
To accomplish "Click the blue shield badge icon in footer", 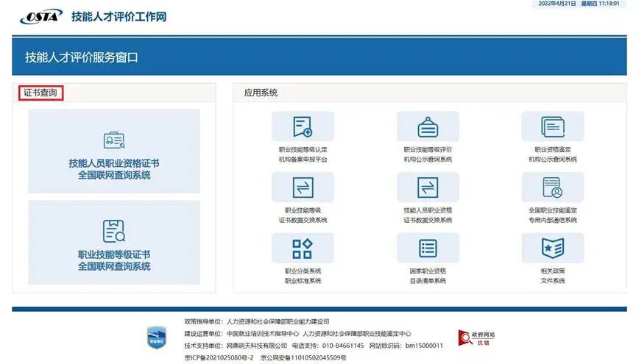I will pyautogui.click(x=156, y=338).
